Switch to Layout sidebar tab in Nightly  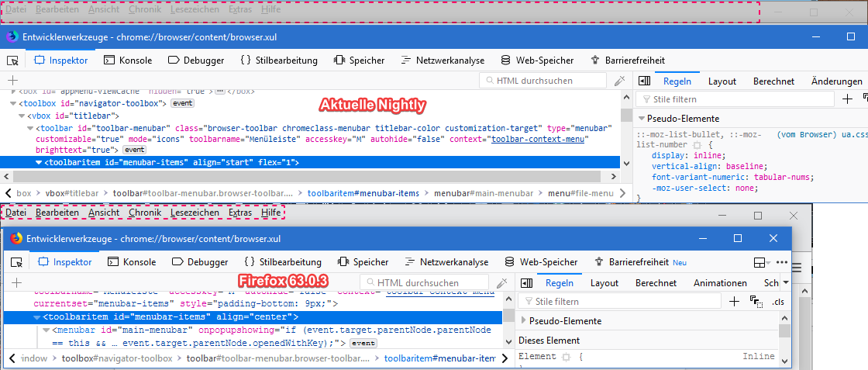[722, 81]
